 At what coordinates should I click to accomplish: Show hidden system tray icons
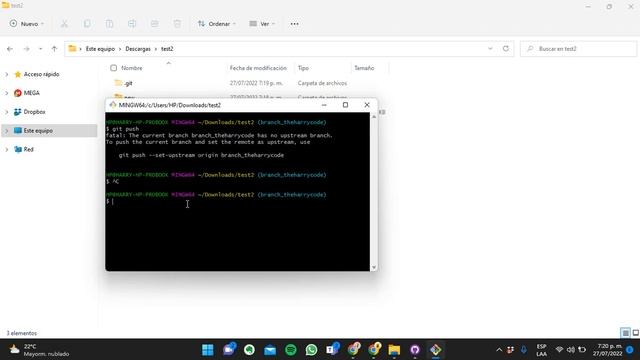(x=499, y=350)
